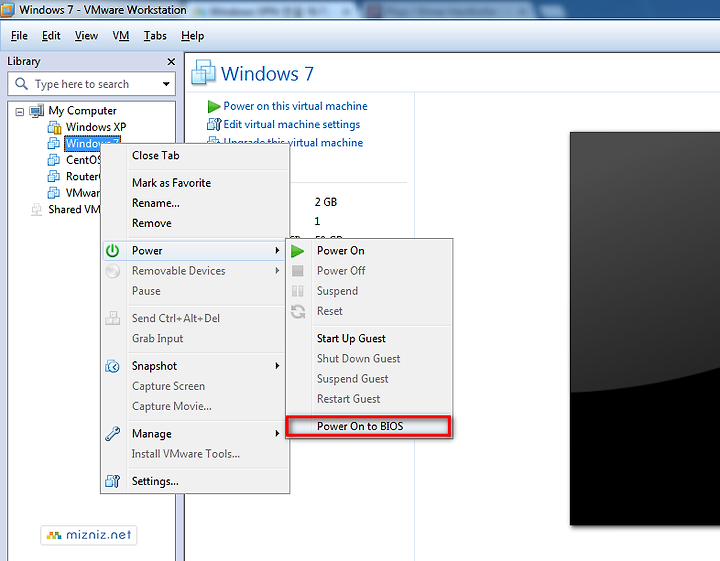
Task: Click Power on this virtual machine link
Action: (x=295, y=106)
